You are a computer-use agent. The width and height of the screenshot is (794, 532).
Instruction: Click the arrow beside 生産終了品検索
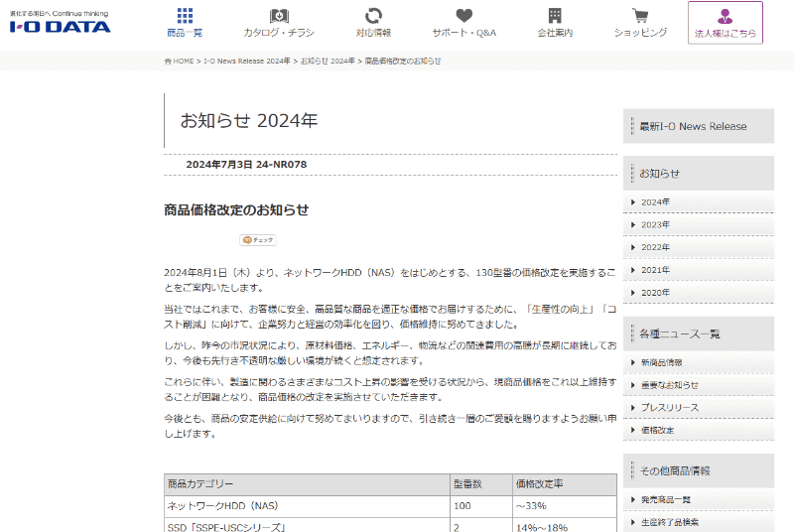point(633,522)
